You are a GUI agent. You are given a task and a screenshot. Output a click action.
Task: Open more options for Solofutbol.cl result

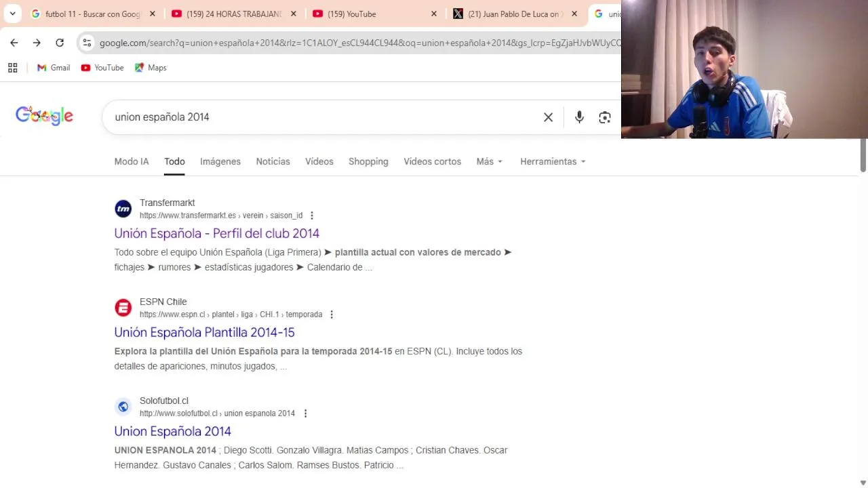click(x=305, y=413)
